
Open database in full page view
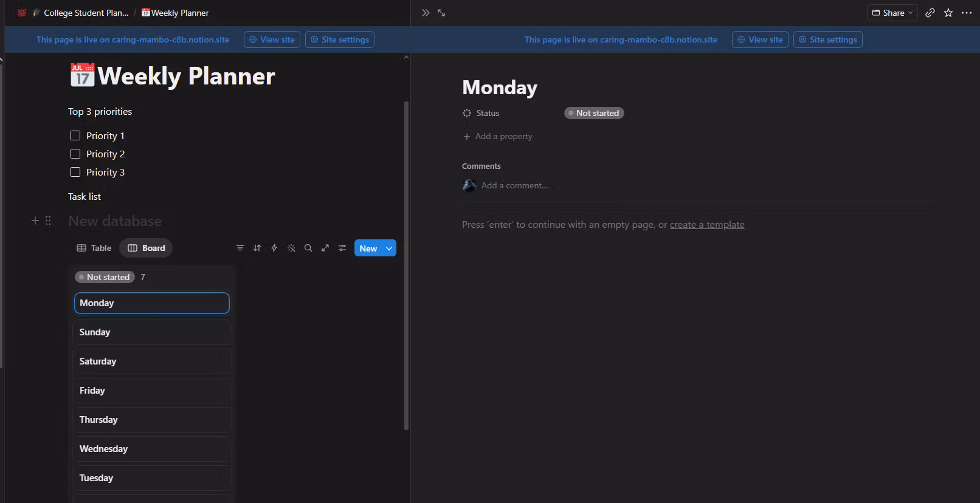point(325,248)
